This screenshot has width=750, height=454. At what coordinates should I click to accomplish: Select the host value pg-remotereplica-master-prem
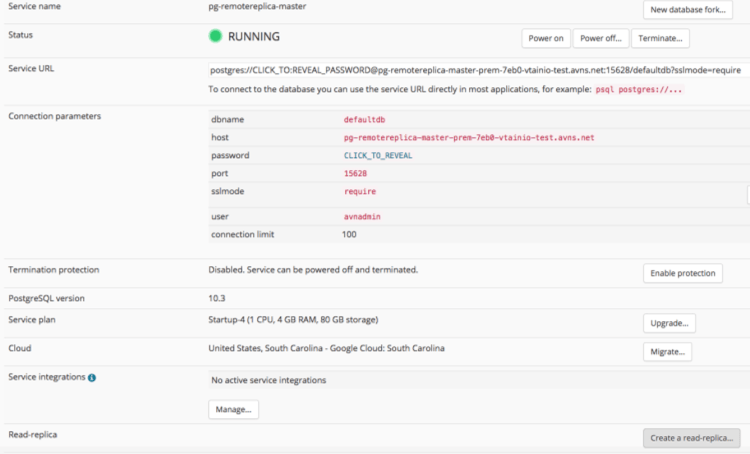469,137
